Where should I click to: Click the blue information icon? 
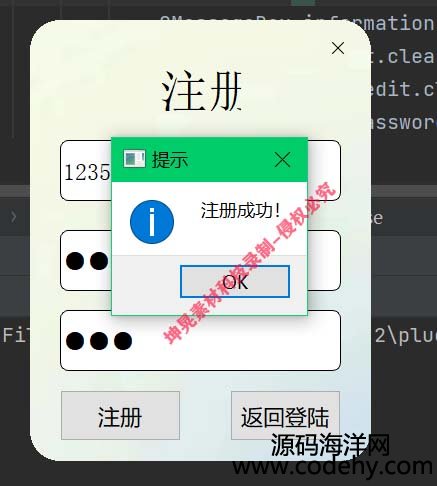[152, 222]
